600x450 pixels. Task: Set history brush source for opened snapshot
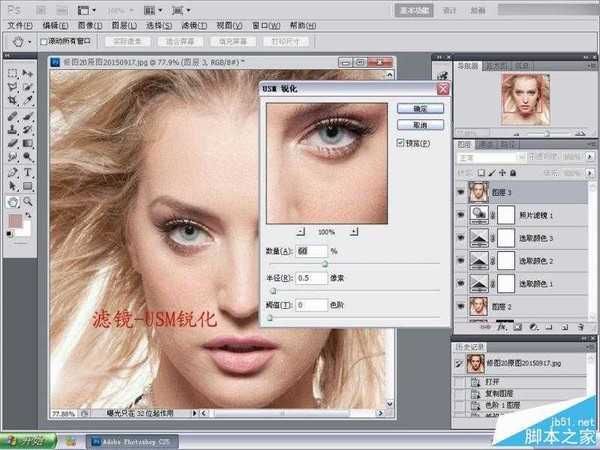point(459,364)
